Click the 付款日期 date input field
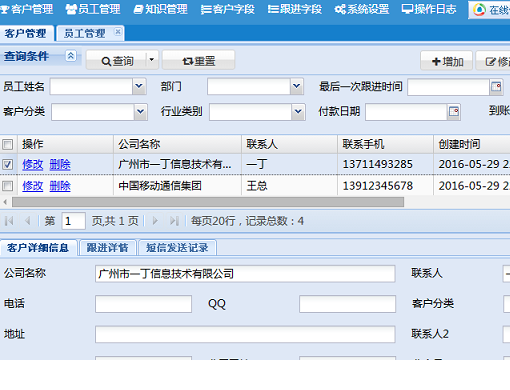 click(407, 112)
